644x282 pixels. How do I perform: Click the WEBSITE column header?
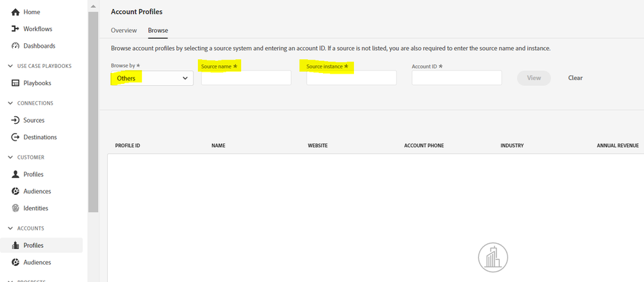(x=318, y=146)
